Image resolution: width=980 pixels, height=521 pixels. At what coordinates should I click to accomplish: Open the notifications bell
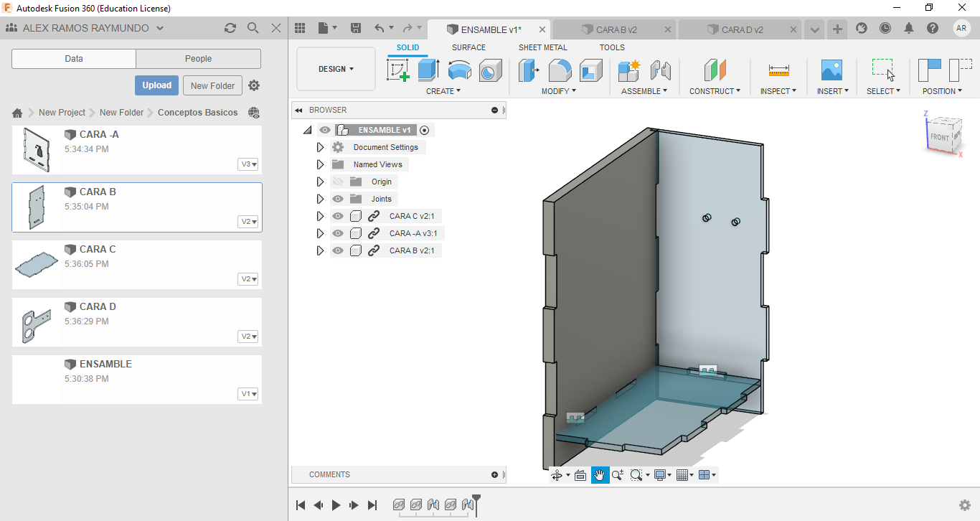click(909, 28)
